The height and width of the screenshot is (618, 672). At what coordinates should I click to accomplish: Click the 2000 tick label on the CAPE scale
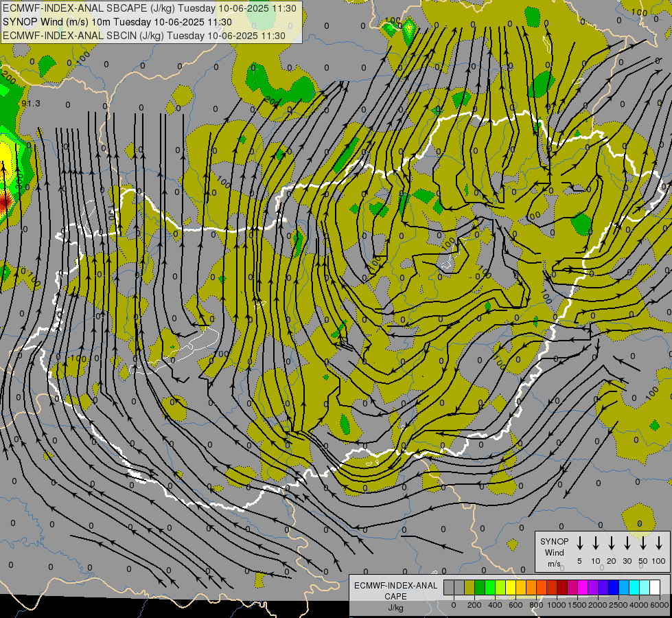[x=598, y=605]
